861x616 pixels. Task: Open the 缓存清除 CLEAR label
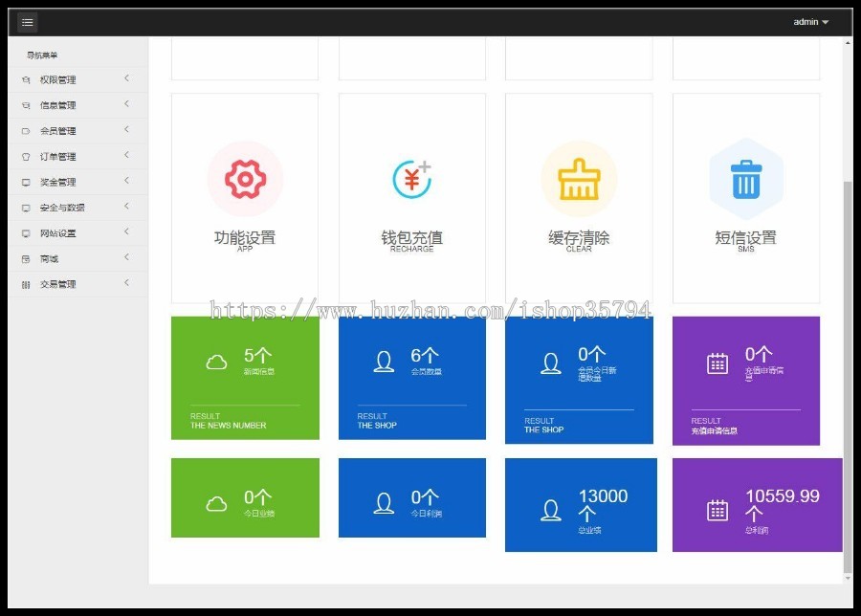pyautogui.click(x=579, y=240)
